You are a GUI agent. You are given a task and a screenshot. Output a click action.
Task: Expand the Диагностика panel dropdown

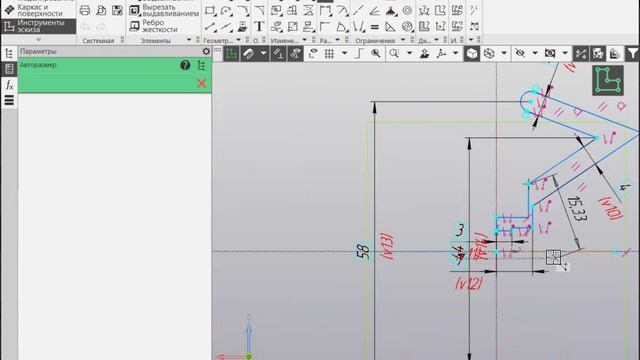(x=436, y=40)
